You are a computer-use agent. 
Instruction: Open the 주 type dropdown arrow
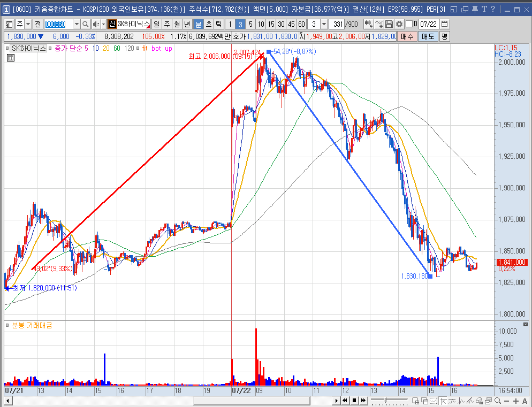pyautogui.click(x=28, y=24)
